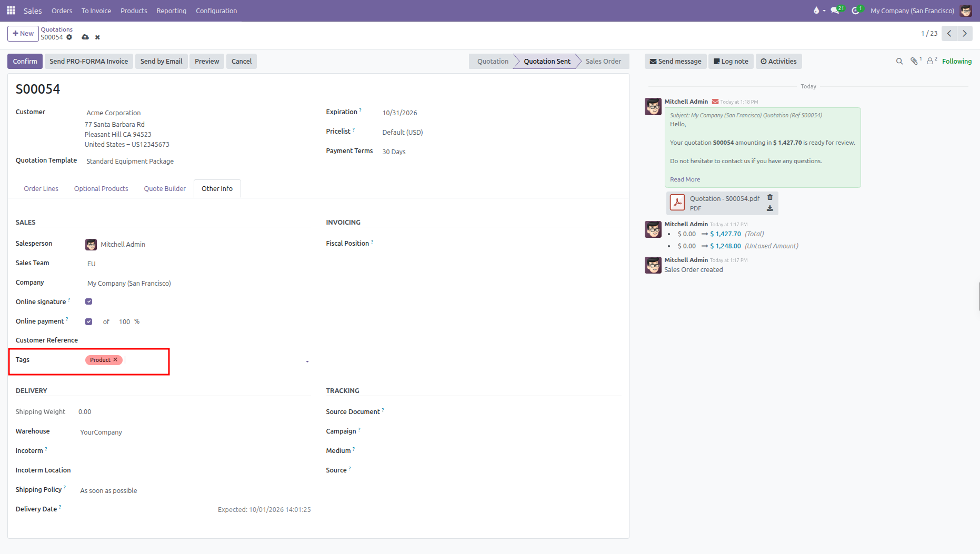Delete Quotation - S00054.pdf with trash icon
This screenshot has width=980, height=554.
[x=770, y=197]
